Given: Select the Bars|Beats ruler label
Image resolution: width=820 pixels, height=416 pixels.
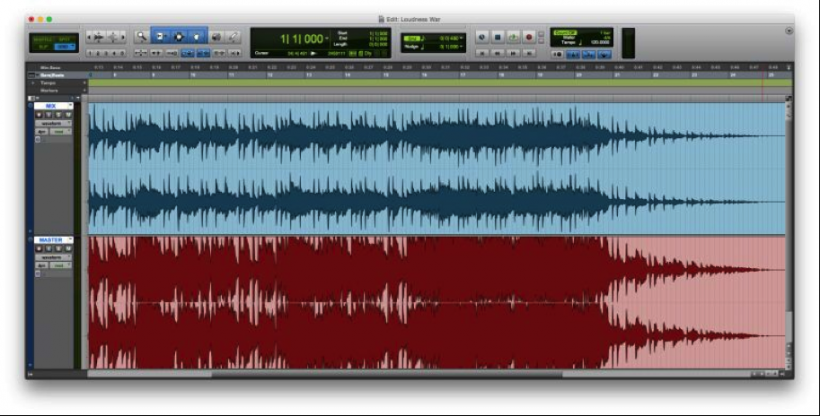Looking at the screenshot, I should coord(52,75).
